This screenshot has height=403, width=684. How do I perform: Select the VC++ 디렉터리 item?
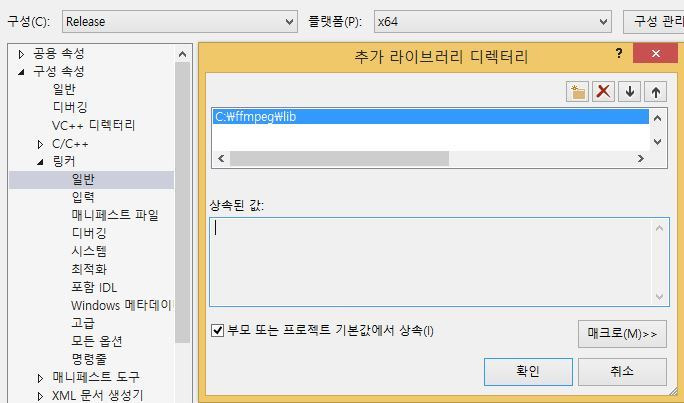(93, 125)
